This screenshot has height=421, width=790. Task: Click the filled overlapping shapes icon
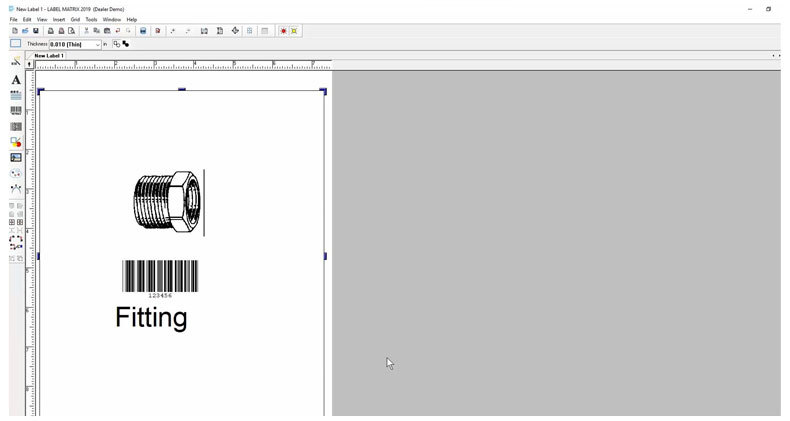tap(125, 44)
